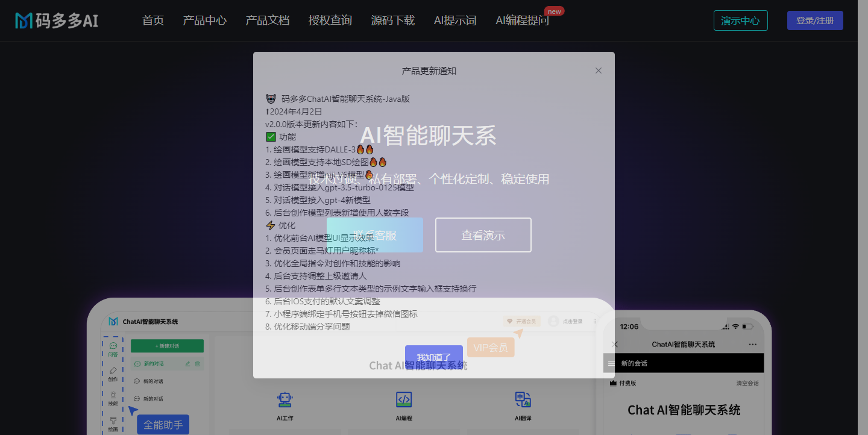Open AI编程提问 navigation item
Viewport: 868px width, 435px height.
pyautogui.click(x=523, y=20)
